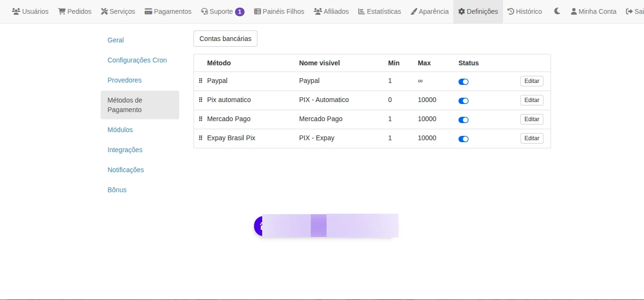The width and height of the screenshot is (644, 300).
Task: Click the Expay Brasil Pix drag handle
Action: point(201,138)
